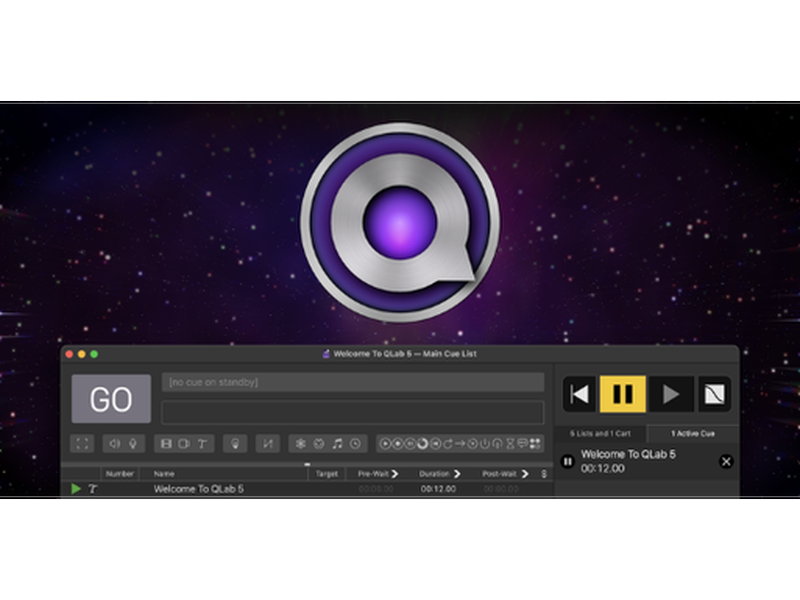Add a Wait cue with hourglass icon
Viewport: 800px width, 600px height.
[x=510, y=443]
